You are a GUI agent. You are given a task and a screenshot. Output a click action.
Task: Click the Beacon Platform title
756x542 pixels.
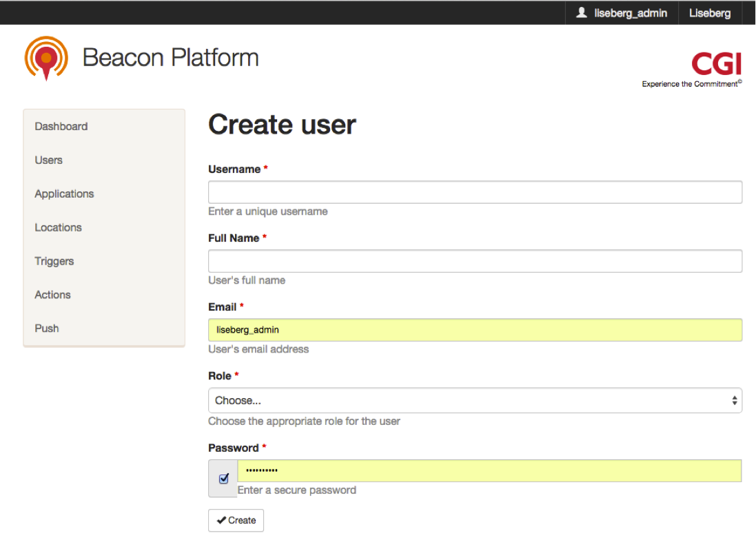[171, 57]
